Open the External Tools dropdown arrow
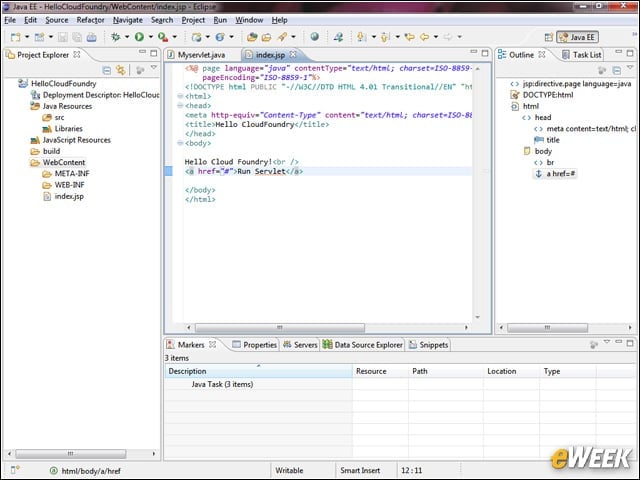640x480 pixels. 175,37
